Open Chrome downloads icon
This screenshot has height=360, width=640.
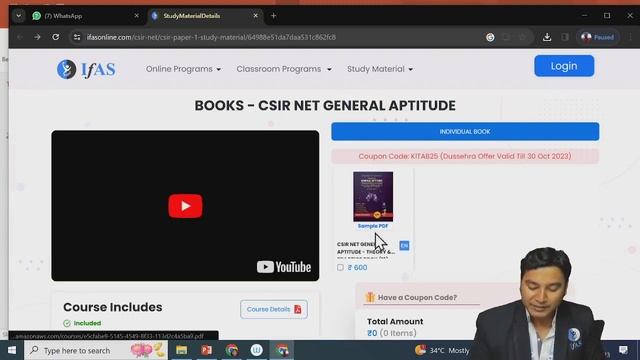click(x=547, y=37)
